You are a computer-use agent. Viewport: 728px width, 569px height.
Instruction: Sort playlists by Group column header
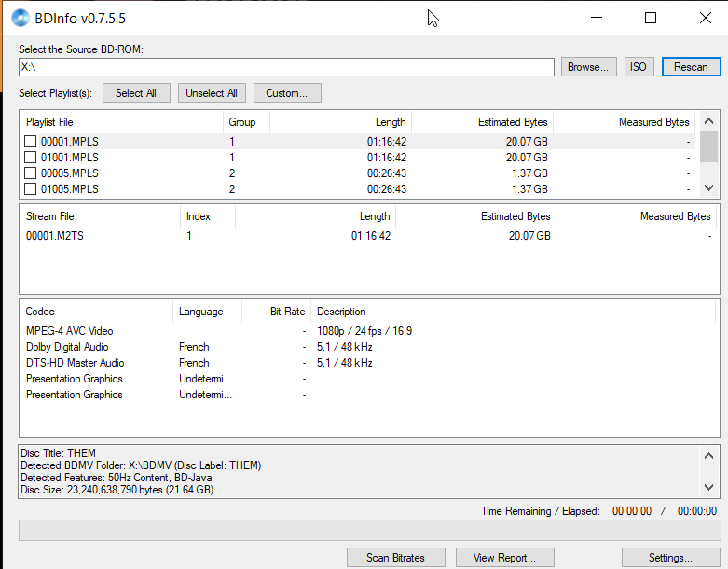click(x=246, y=122)
